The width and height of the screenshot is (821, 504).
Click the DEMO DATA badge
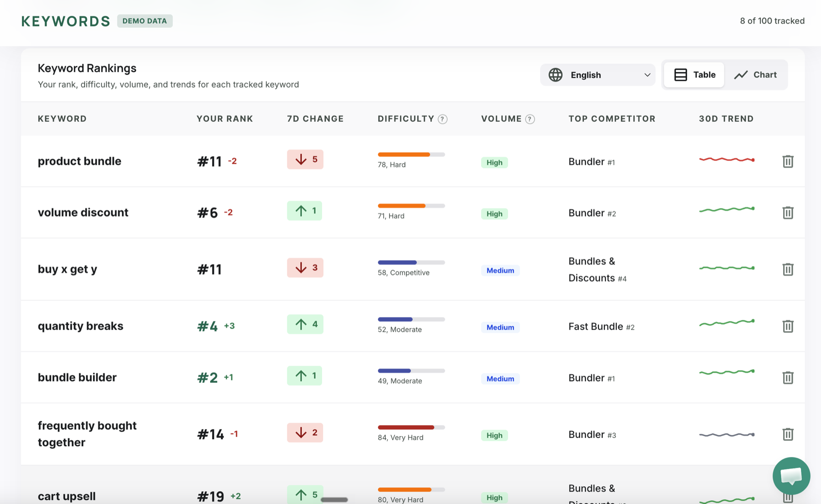(145, 21)
